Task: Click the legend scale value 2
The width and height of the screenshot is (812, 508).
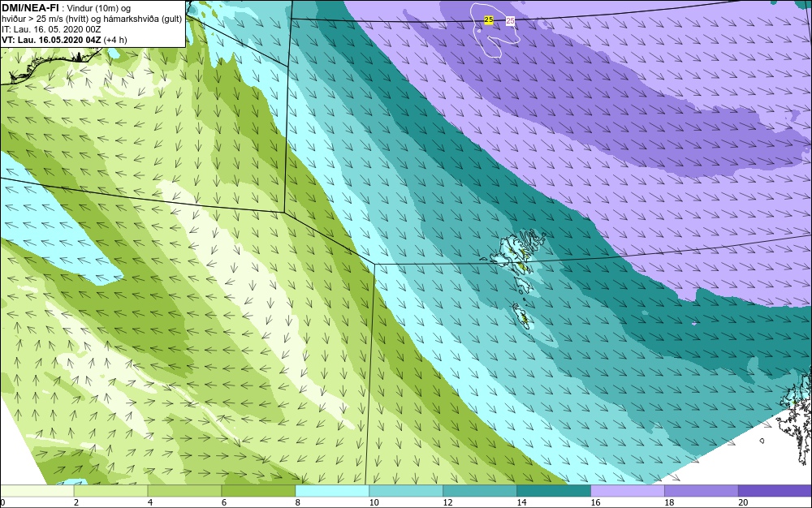Action: (76, 502)
